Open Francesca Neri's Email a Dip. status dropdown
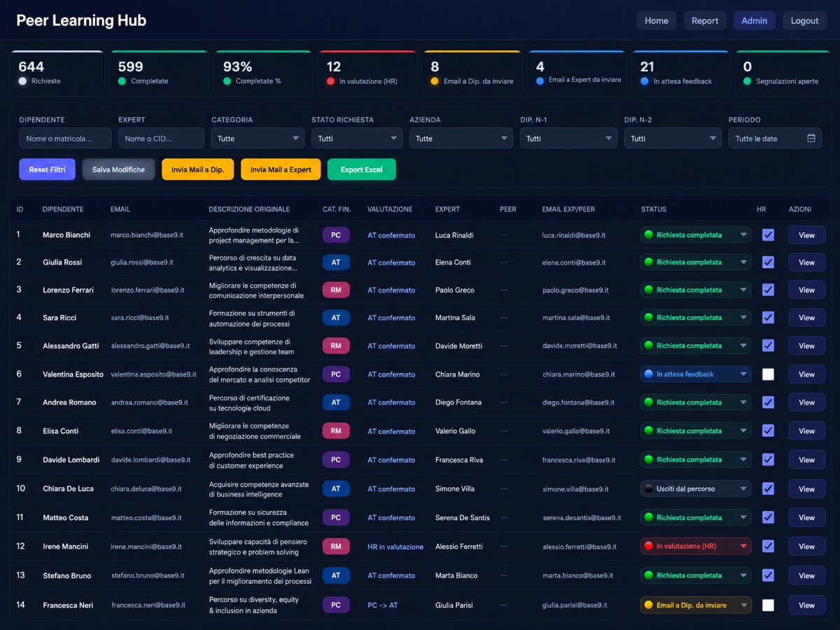840x630 pixels. coord(696,605)
